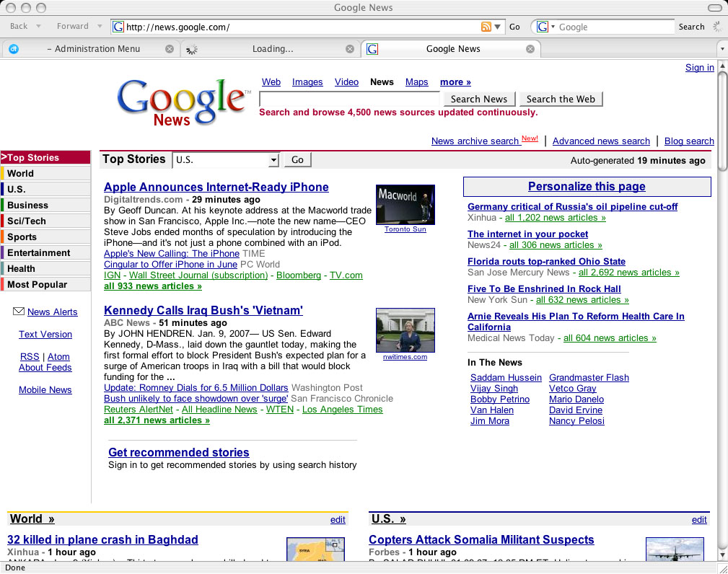Open the Macworld story thumbnail

pyautogui.click(x=405, y=205)
